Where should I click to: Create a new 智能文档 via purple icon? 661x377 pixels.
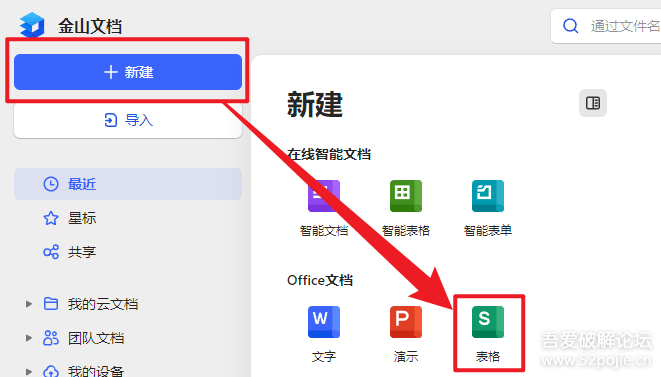(324, 196)
